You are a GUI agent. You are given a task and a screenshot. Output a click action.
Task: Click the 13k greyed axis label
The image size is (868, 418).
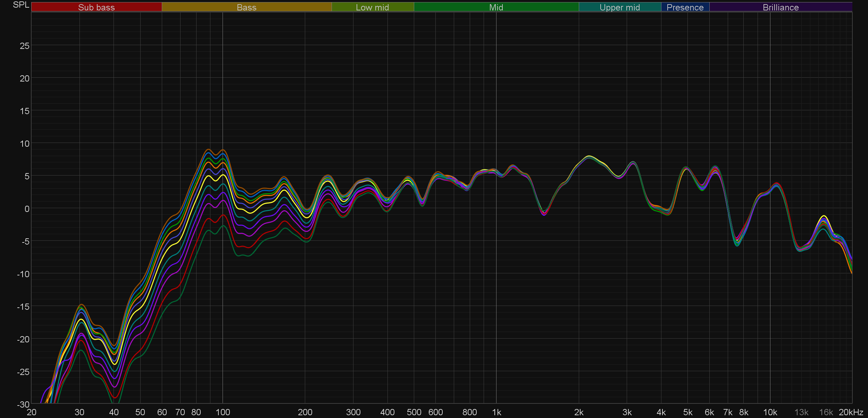(801, 412)
